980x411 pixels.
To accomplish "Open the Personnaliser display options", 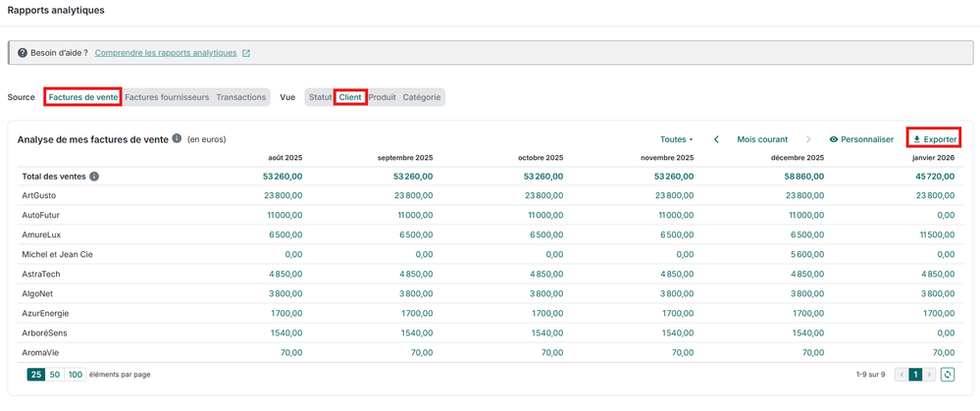I will [x=861, y=139].
